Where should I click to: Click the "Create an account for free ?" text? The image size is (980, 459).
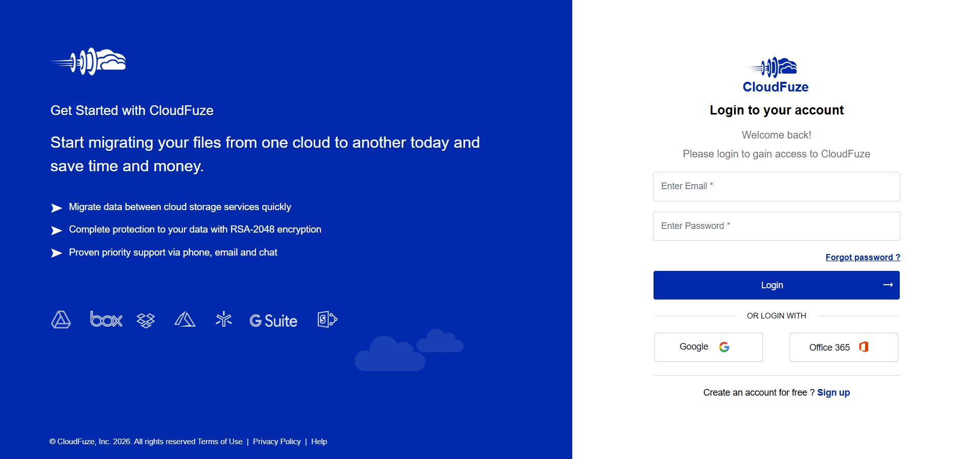[758, 393]
